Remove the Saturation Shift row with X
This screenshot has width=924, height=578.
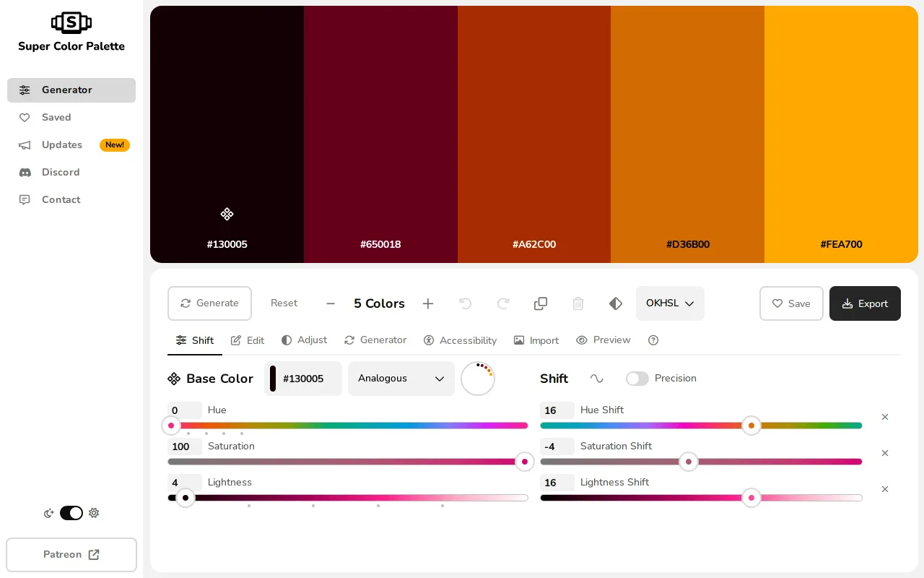click(x=885, y=453)
